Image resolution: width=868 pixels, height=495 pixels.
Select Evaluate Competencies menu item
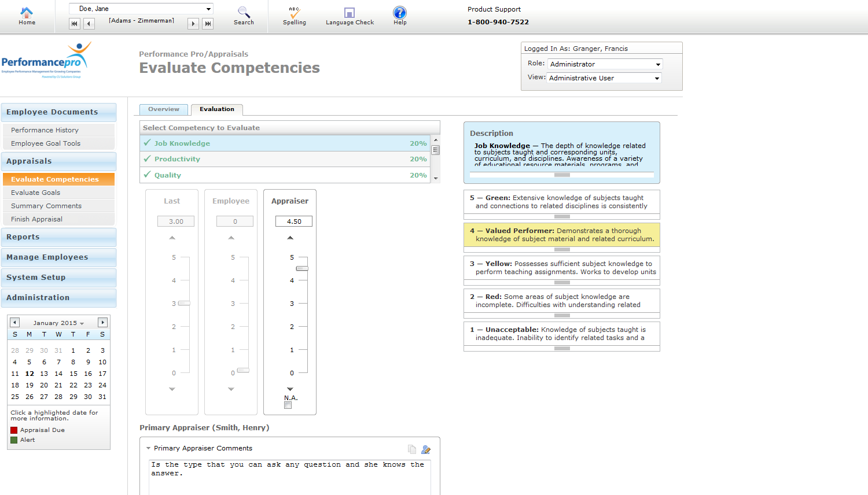(x=58, y=179)
